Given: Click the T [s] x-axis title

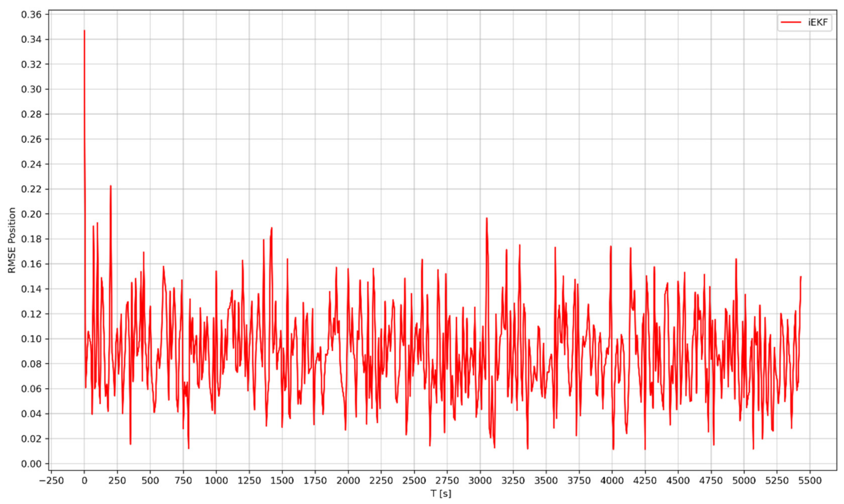Looking at the screenshot, I should tap(440, 493).
